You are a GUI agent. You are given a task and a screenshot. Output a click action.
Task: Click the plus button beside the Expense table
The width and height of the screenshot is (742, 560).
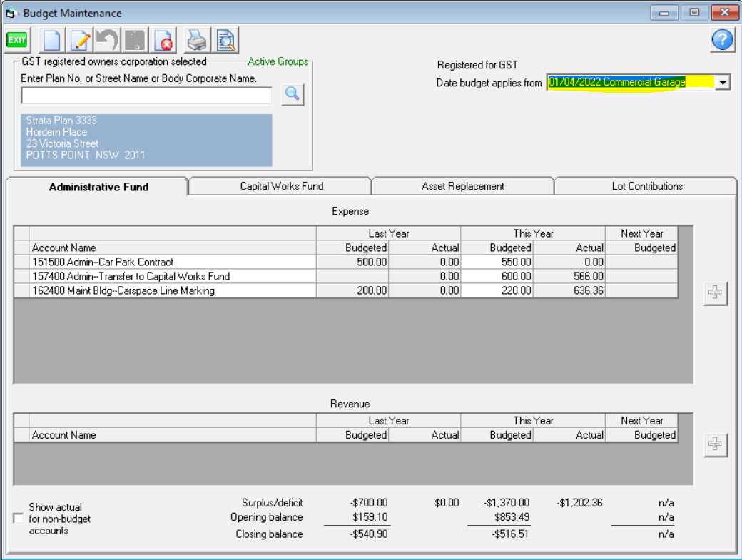point(715,293)
